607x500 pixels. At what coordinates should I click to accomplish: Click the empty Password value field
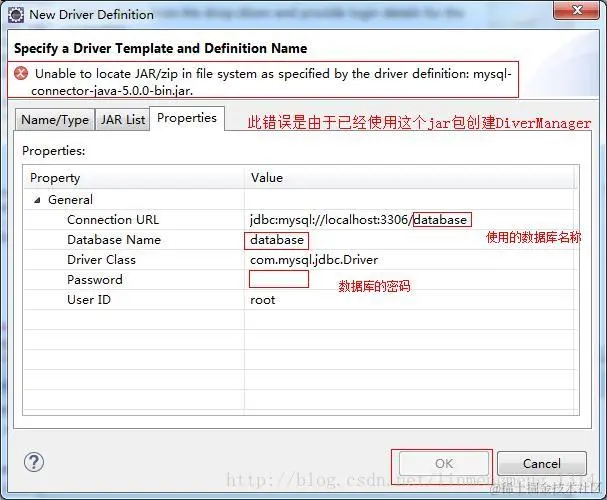[x=410, y=279]
